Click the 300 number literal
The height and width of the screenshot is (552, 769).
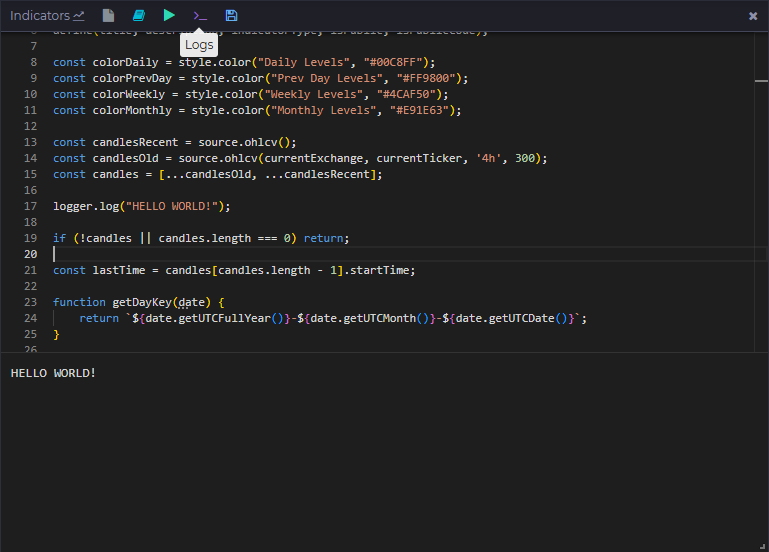pos(525,158)
